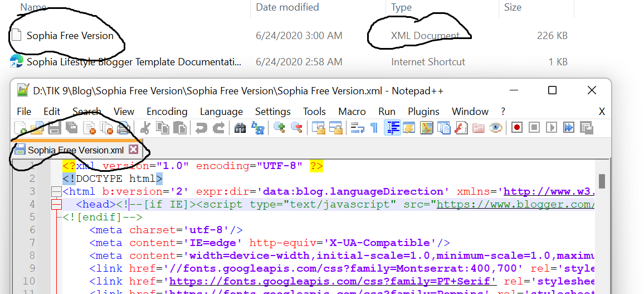The height and width of the screenshot is (294, 644).
Task: Close the Sophia Free Version.xml tab
Action: (133, 150)
